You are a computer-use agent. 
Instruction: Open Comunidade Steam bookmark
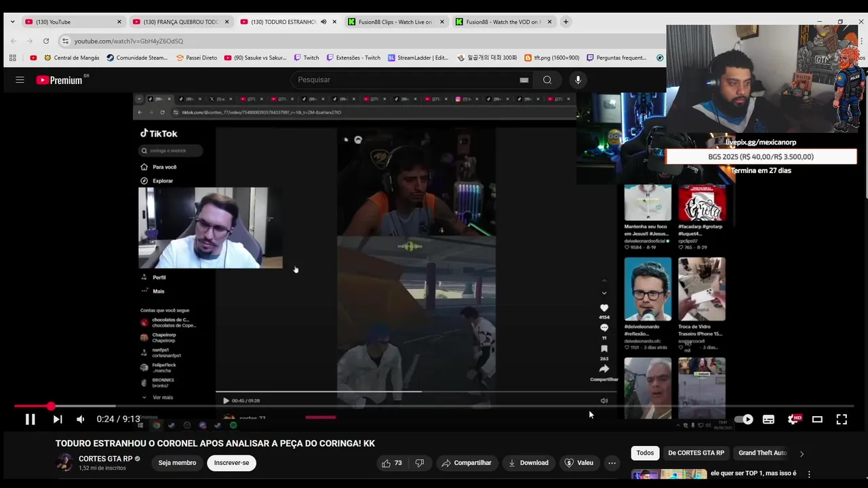[136, 58]
